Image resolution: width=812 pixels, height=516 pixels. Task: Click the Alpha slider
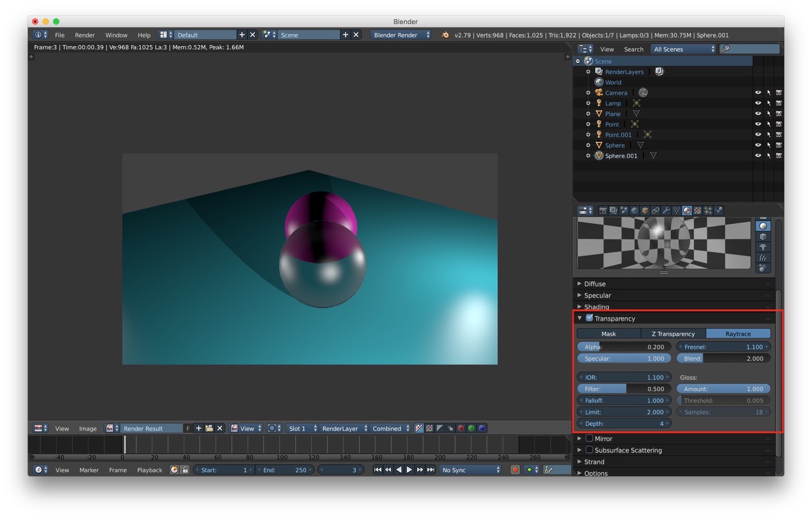pos(624,347)
